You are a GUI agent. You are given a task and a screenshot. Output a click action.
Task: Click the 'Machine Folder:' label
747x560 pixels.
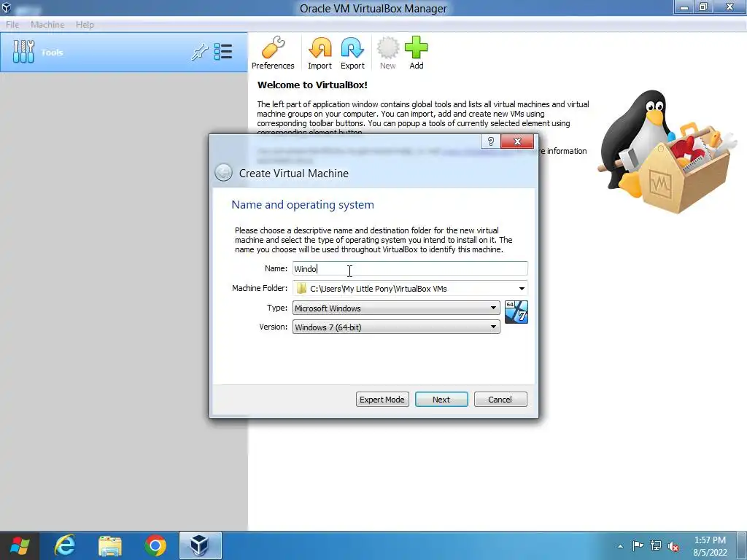coord(260,288)
